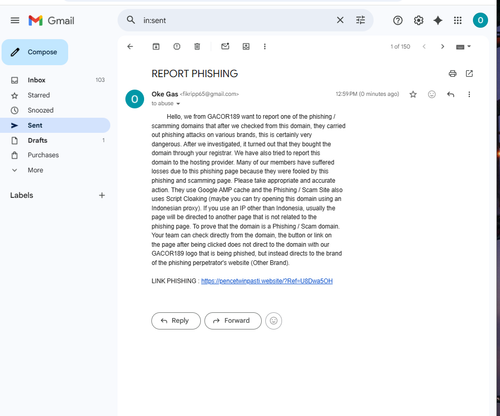Go to the older conversation arrow
The height and width of the screenshot is (416, 500).
[442, 47]
